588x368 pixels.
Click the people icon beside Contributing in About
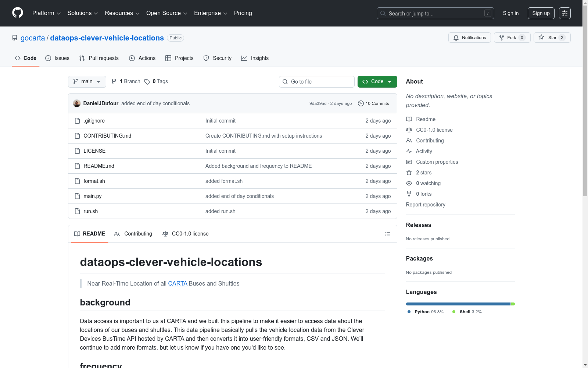pos(409,141)
